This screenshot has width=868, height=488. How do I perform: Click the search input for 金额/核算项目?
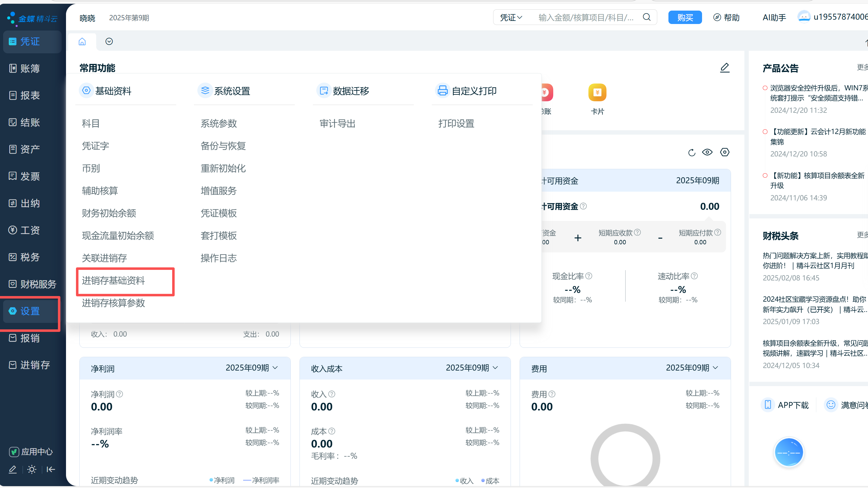[586, 17]
